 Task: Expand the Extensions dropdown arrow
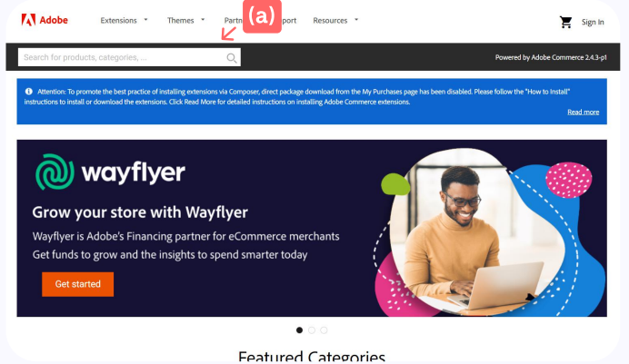pos(145,20)
